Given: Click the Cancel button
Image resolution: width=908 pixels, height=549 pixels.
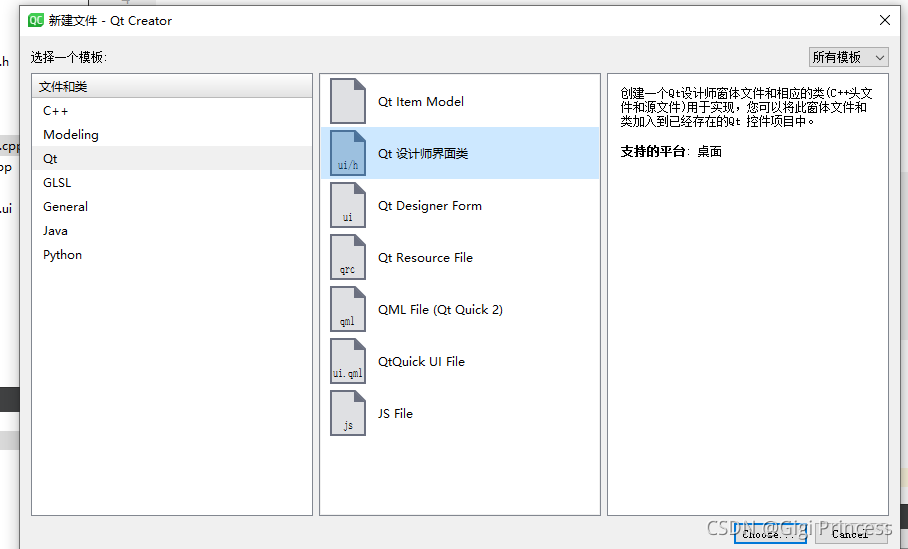Looking at the screenshot, I should (x=851, y=535).
